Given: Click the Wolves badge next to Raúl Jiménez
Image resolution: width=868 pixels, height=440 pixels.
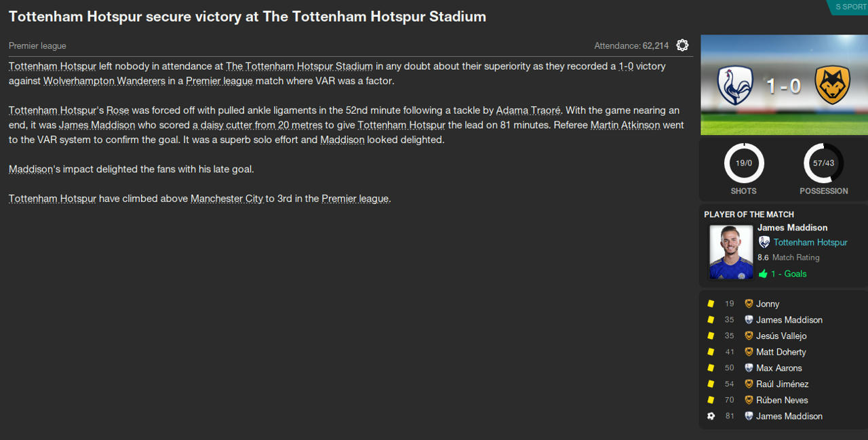Looking at the screenshot, I should pos(749,384).
